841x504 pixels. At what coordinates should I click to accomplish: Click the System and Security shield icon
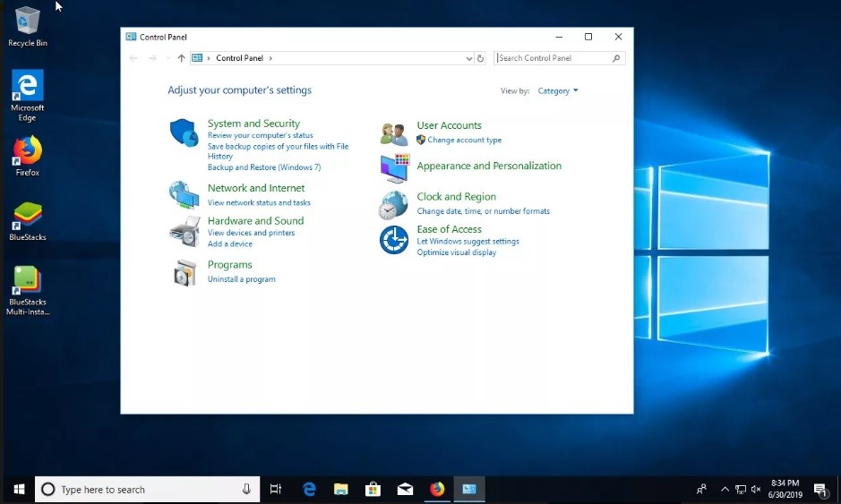184,132
